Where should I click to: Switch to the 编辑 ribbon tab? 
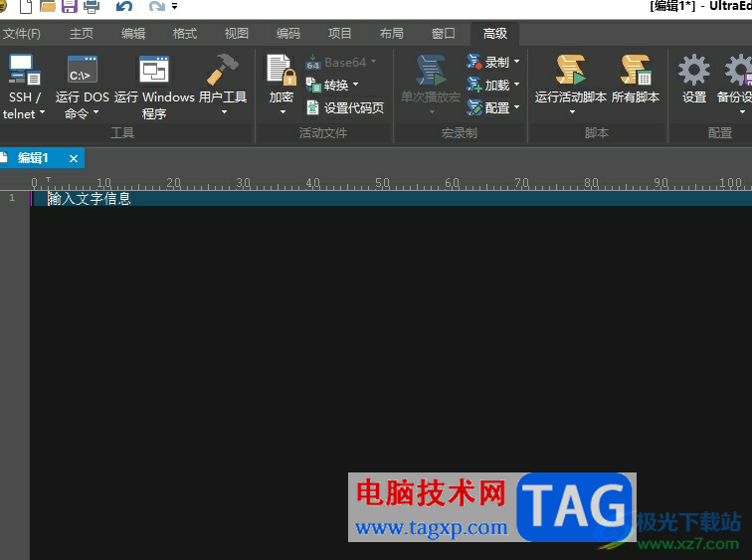point(133,34)
